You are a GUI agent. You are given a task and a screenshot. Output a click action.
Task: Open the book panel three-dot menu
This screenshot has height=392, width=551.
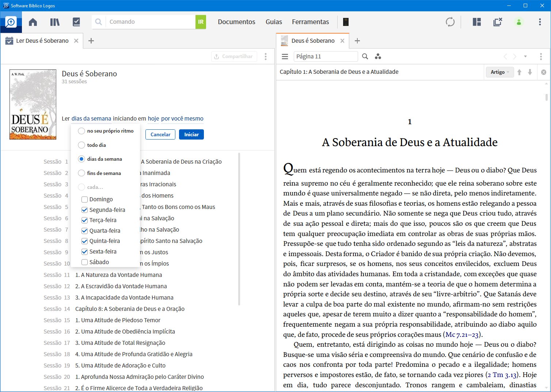point(541,57)
